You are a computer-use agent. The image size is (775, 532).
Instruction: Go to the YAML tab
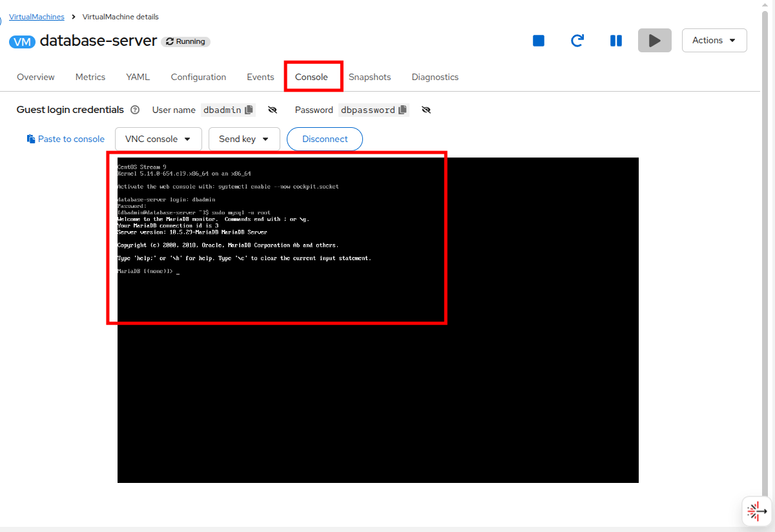[x=138, y=77]
